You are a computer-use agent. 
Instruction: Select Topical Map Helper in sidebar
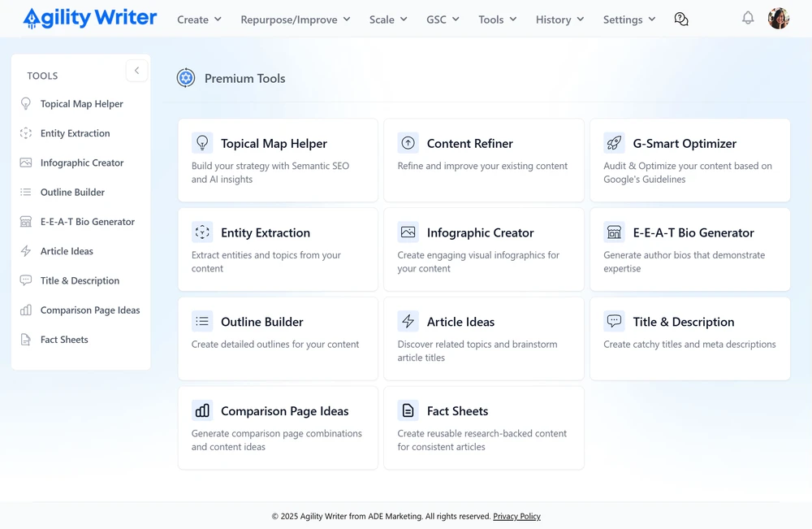[82, 104]
